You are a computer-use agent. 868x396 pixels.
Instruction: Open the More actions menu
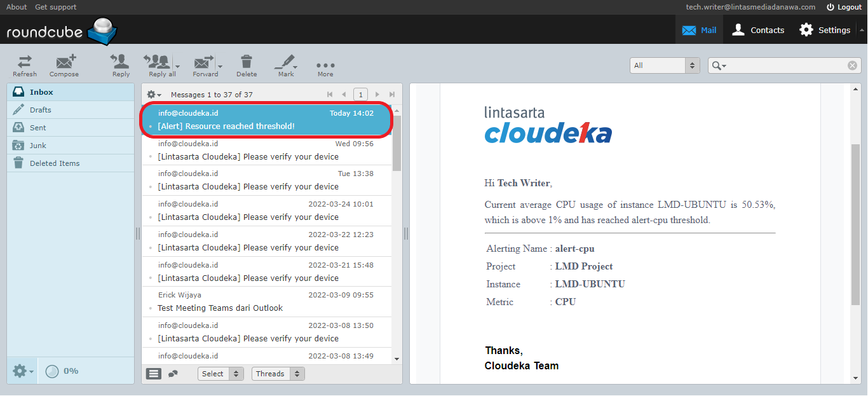(x=325, y=66)
